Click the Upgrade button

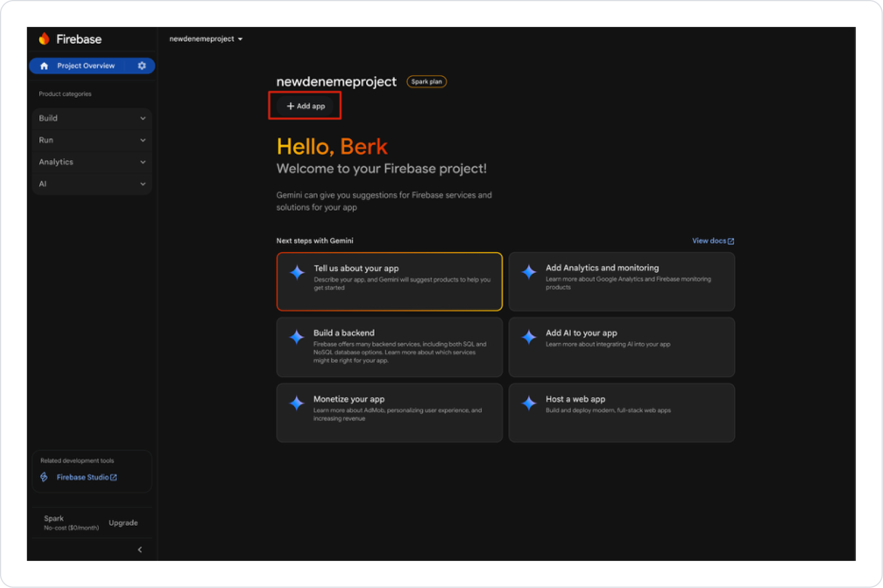tap(123, 522)
